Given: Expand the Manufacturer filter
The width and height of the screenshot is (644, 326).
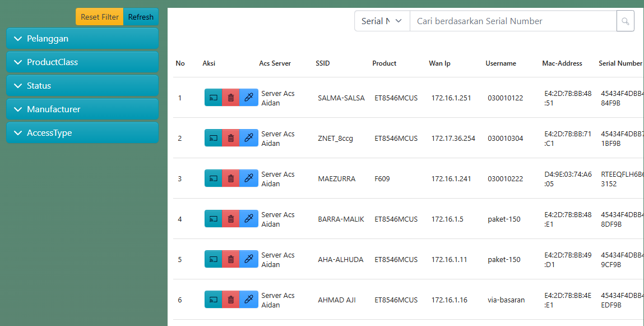Looking at the screenshot, I should coord(82,109).
